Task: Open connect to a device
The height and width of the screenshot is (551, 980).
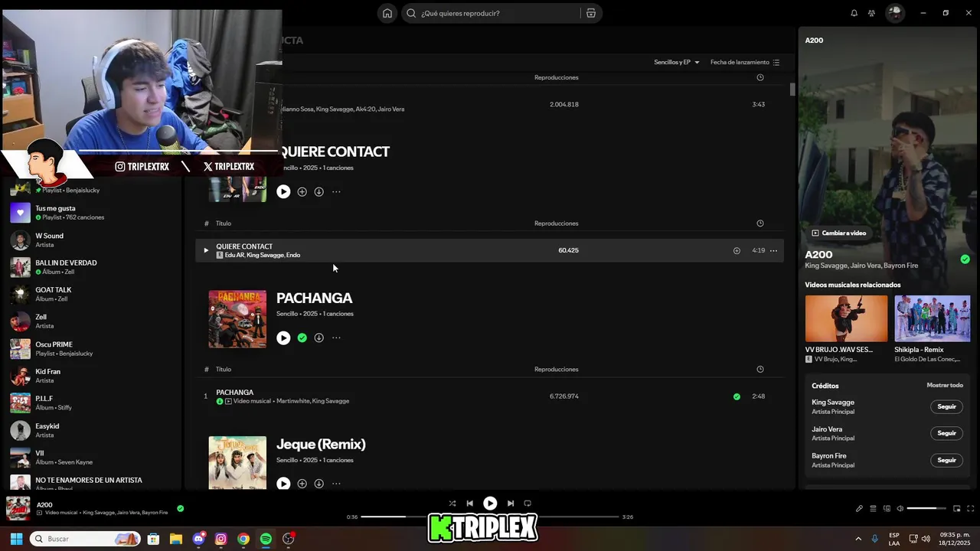Action: (887, 509)
